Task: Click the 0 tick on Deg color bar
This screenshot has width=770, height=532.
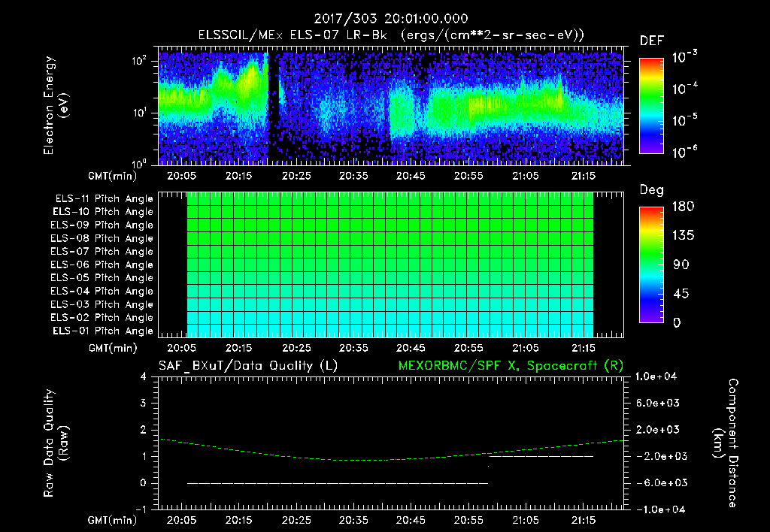Action: 677,323
